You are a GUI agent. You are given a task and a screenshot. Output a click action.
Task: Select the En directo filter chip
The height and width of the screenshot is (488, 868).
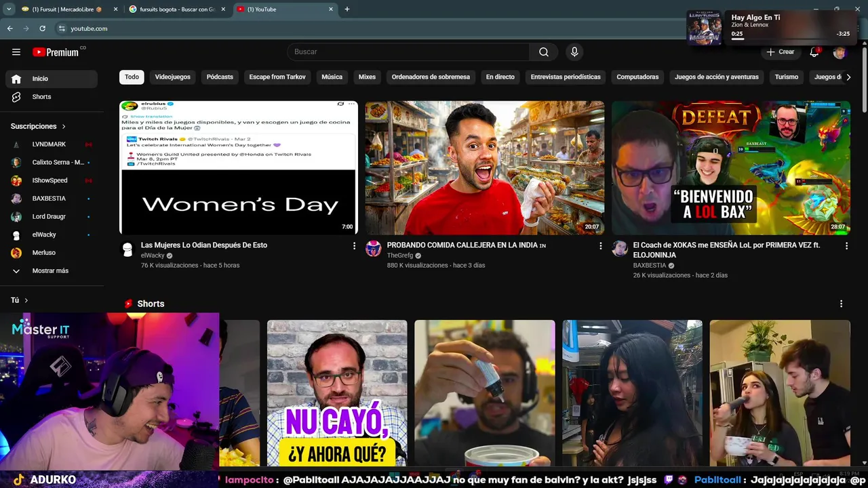click(500, 77)
